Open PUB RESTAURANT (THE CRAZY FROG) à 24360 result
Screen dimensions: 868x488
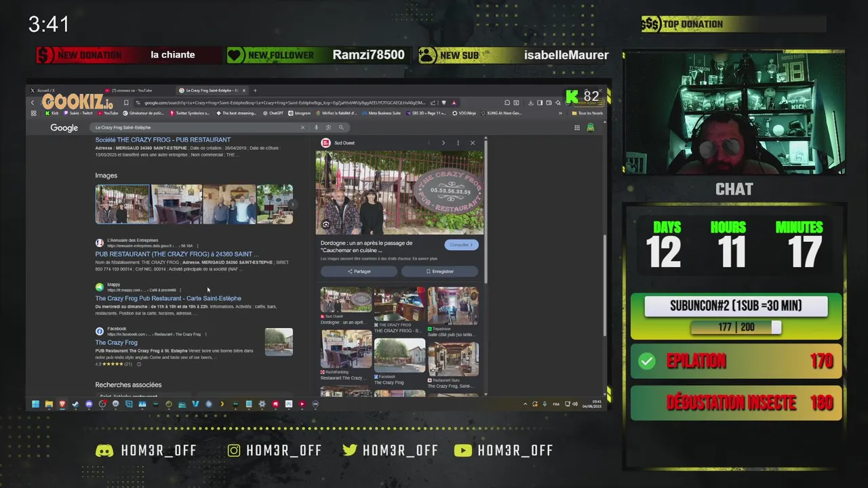(x=176, y=254)
